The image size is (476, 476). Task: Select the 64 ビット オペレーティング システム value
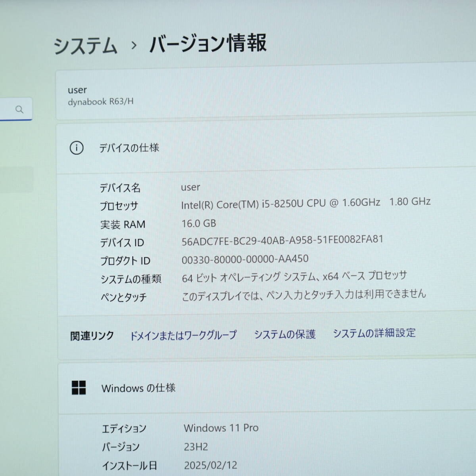point(295,276)
